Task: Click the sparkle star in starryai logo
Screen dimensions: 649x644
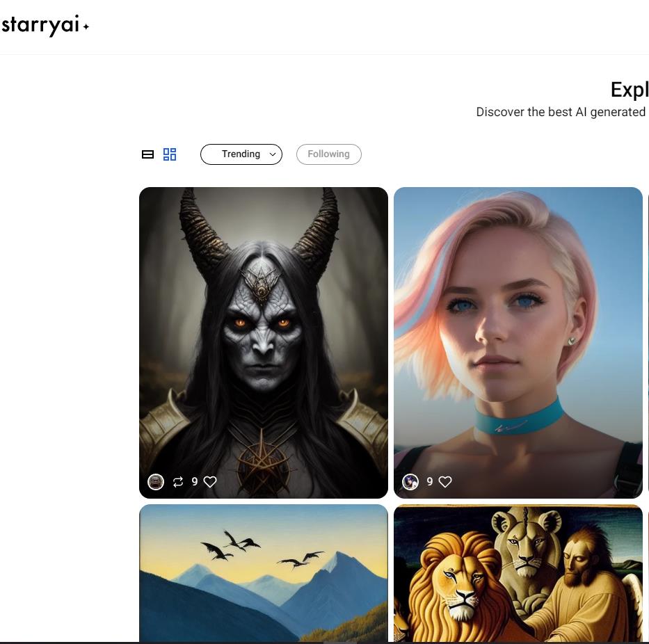Action: (86, 27)
